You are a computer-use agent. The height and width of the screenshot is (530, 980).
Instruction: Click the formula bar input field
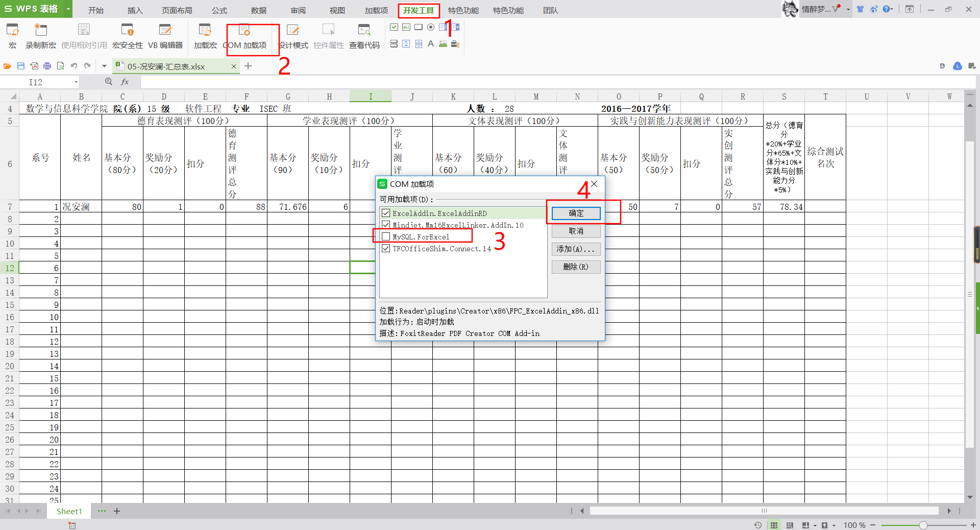557,82
